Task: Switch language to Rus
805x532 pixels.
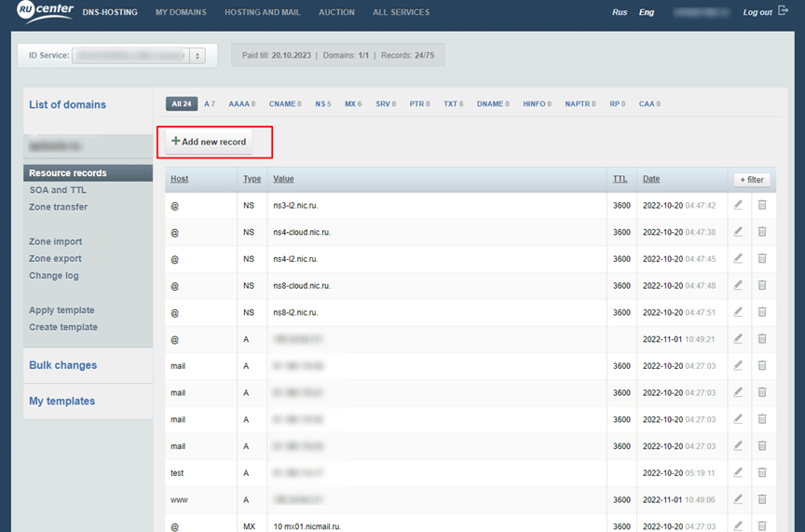Action: coord(620,12)
